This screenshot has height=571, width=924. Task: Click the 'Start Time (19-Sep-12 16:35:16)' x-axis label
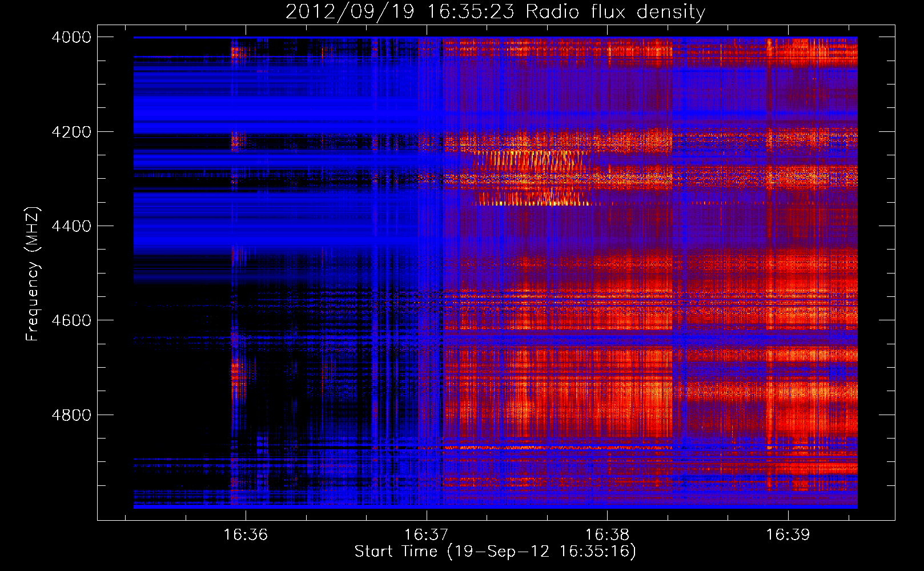(495, 552)
